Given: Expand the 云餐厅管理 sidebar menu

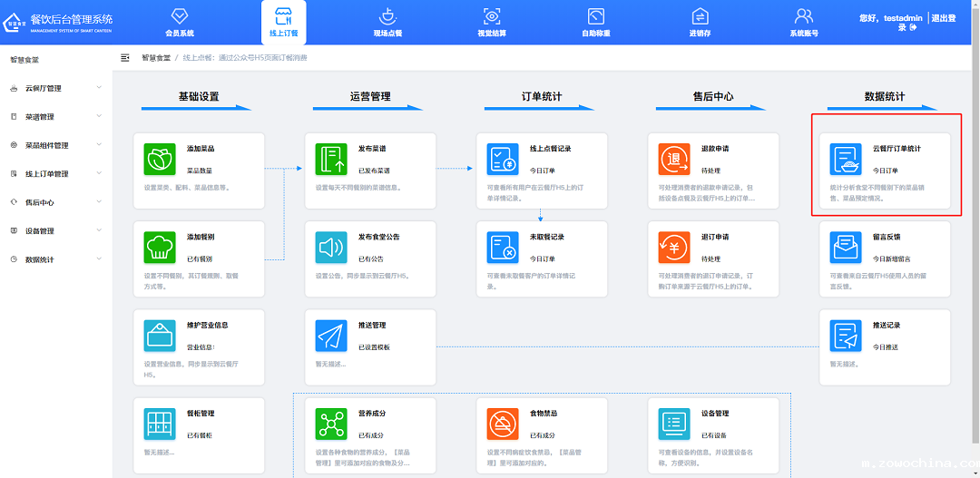Looking at the screenshot, I should click(54, 88).
